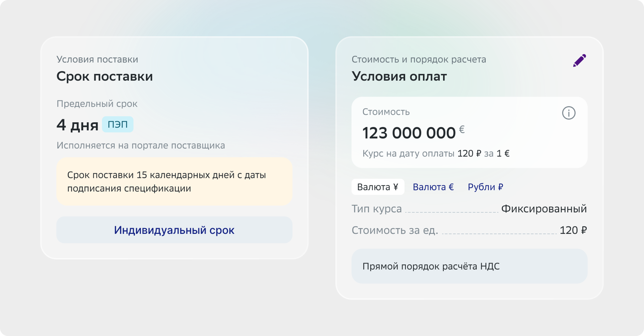This screenshot has height=336, width=644.
Task: Click the 120 ₽ unit cost value
Action: [573, 230]
